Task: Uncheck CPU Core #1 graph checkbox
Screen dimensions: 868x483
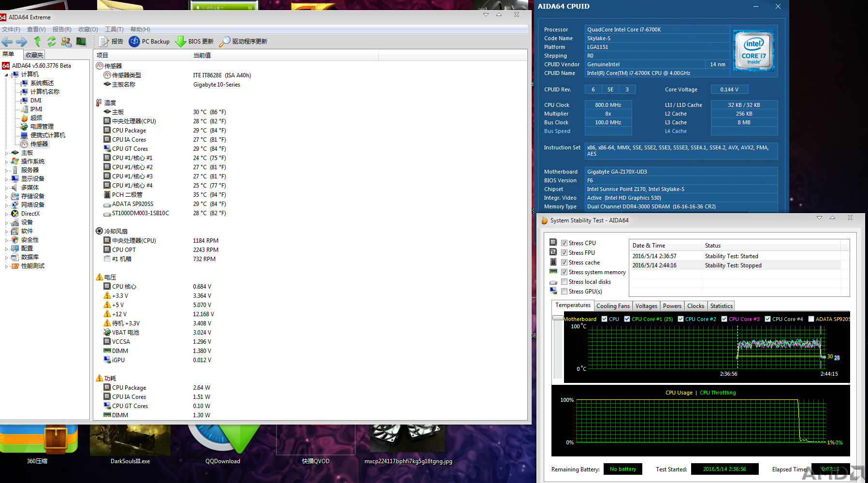Action: coord(627,319)
